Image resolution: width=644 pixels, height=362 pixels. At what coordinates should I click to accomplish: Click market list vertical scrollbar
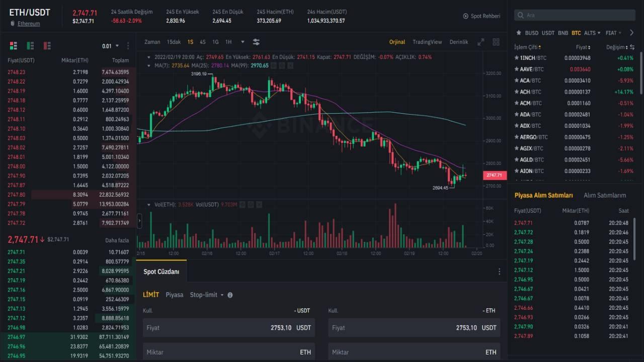(x=640, y=73)
